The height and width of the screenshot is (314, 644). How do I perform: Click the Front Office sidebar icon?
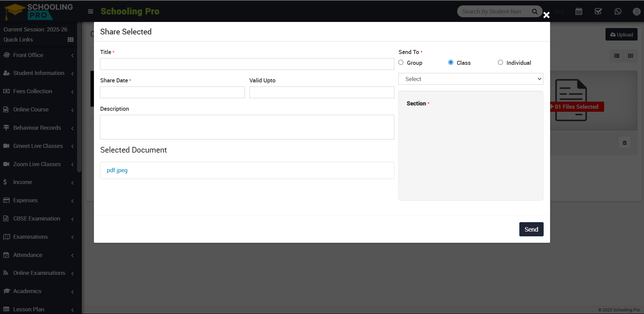click(6, 55)
